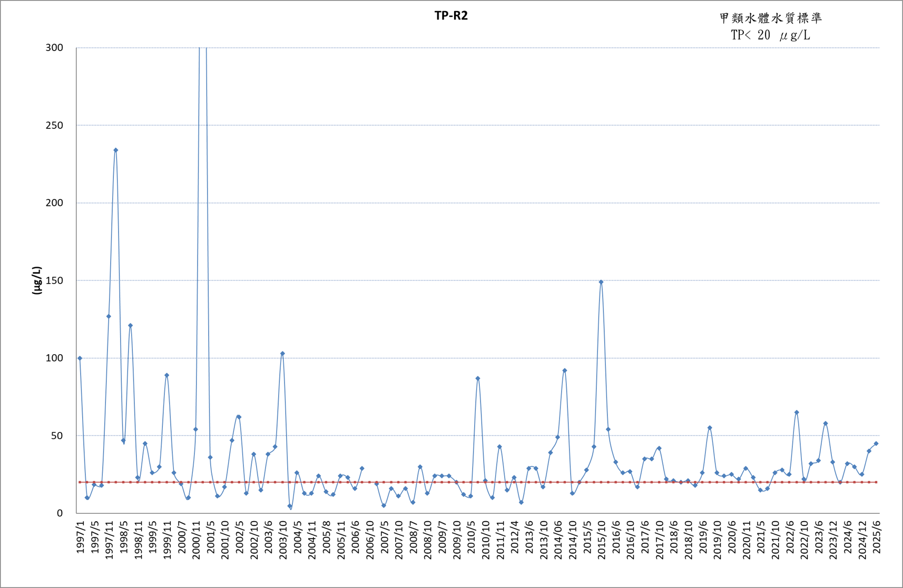The image size is (903, 588).
Task: Click the 2014/06 peak marker at 92
Action: (565, 371)
